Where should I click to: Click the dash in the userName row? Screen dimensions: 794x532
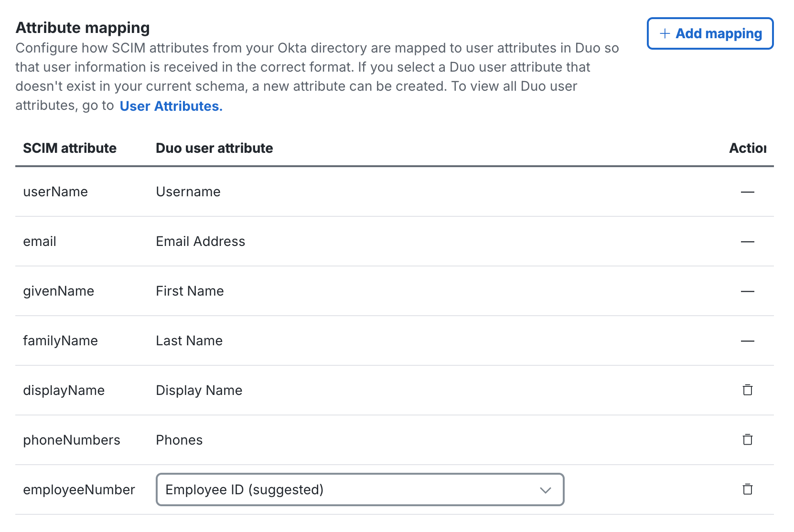748,192
